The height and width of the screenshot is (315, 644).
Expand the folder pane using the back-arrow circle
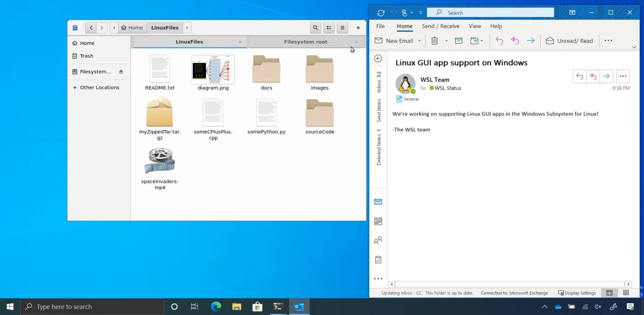point(378,58)
